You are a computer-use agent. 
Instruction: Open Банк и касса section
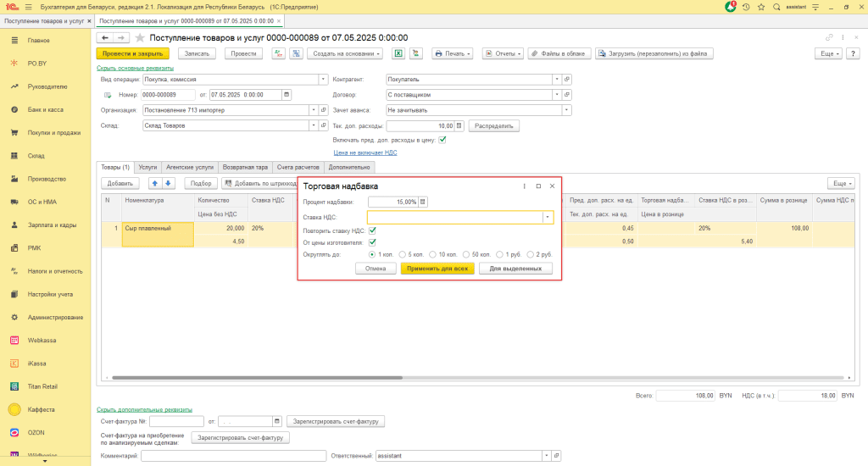46,109
